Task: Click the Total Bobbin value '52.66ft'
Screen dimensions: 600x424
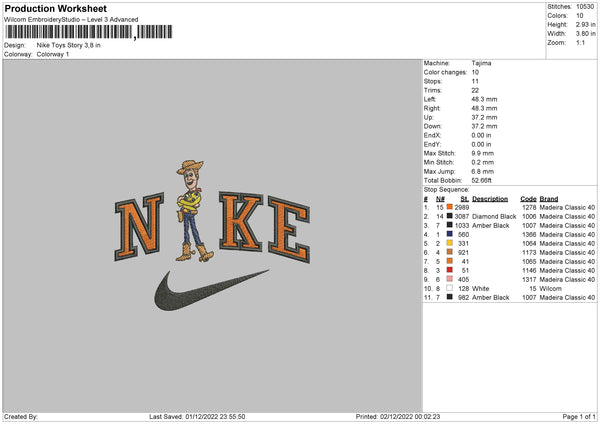Action: coord(481,180)
